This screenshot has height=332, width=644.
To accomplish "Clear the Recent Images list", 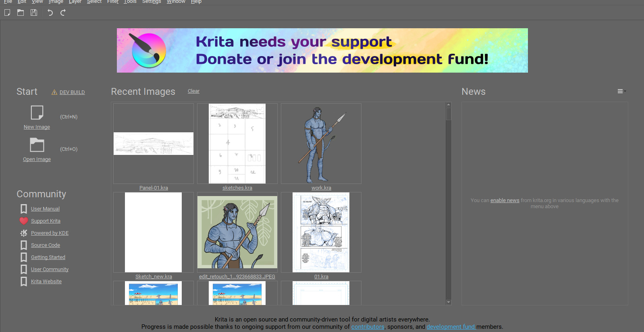I will [x=193, y=91].
